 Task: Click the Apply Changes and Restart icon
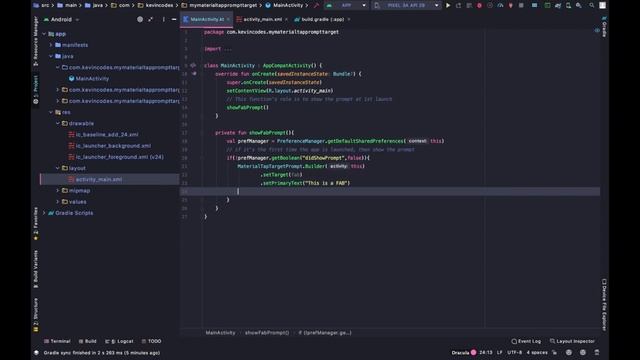tap(458, 5)
